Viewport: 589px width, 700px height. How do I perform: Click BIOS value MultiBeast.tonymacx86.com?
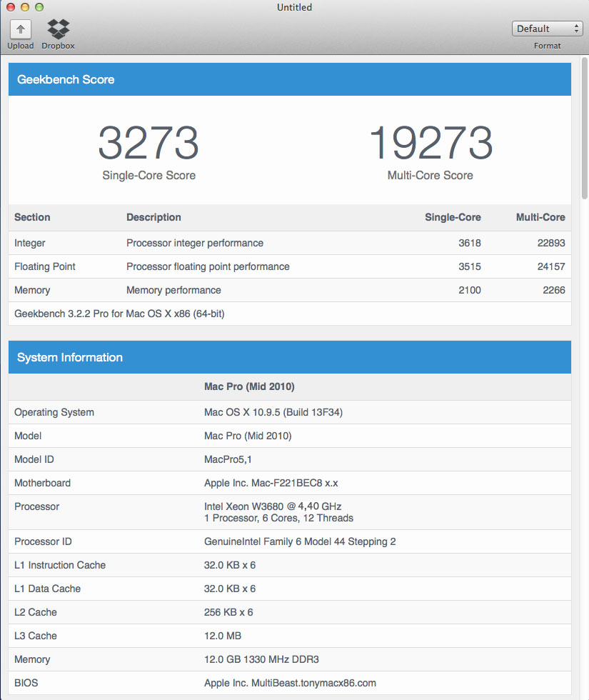tap(290, 683)
